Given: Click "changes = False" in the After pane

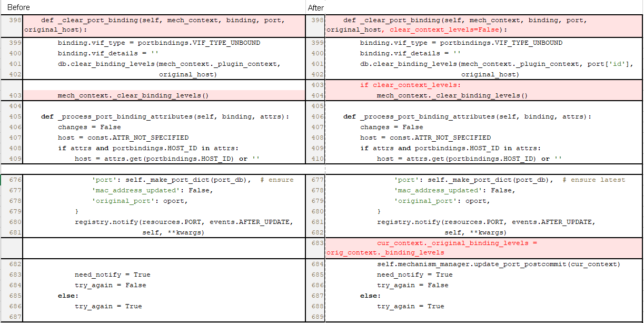Looking at the screenshot, I should tap(392, 127).
